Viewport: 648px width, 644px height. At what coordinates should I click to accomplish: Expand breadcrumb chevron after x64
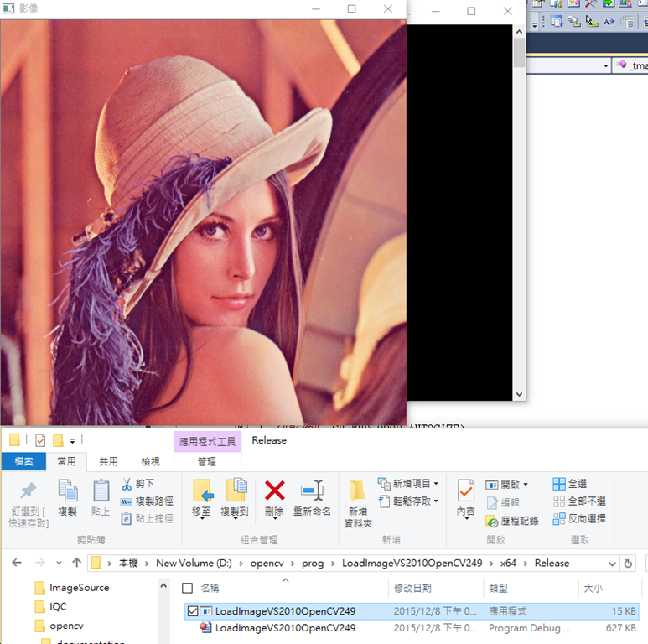526,563
